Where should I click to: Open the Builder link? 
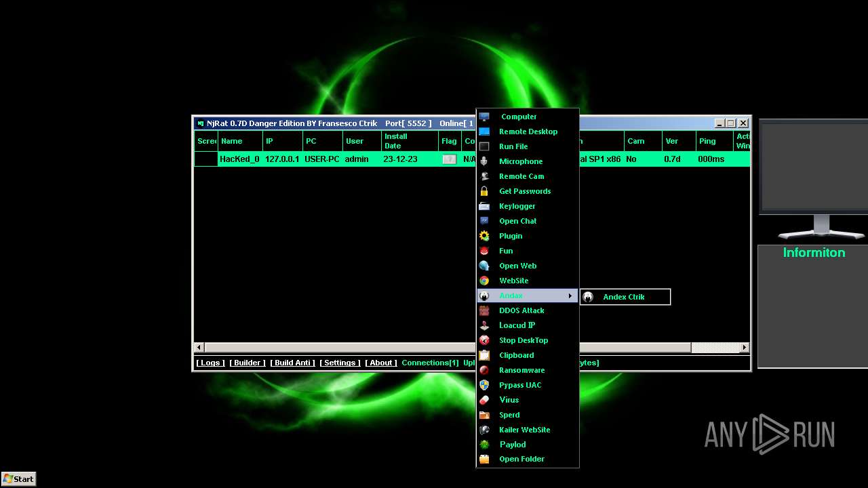(x=248, y=363)
